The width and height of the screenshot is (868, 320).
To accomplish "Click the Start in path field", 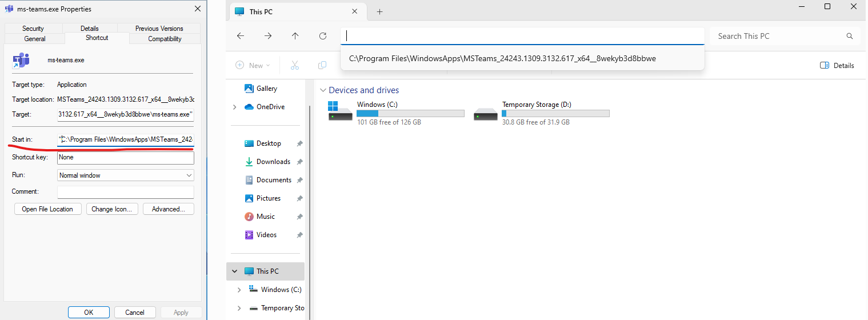I will 126,139.
